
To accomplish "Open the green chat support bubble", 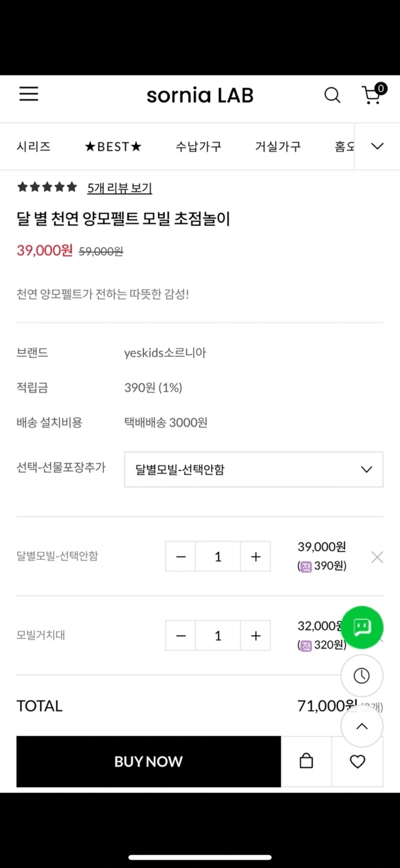I will 362,627.
